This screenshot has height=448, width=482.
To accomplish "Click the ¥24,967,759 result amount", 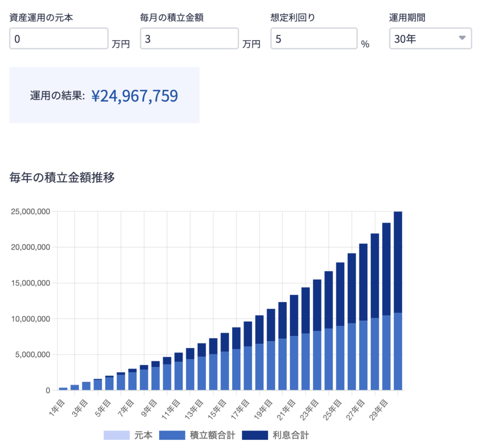I will click(135, 96).
